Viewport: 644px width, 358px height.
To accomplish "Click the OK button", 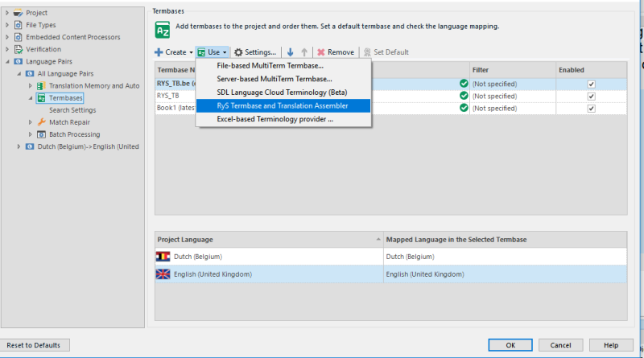I will click(x=510, y=345).
